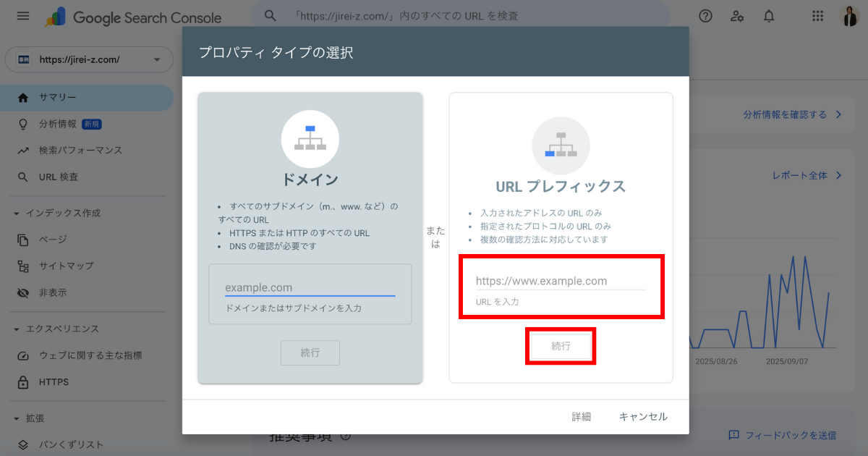Click the trend icon beside 検索パフォーマンス
Screen dimensions: 868x456
tap(23, 151)
